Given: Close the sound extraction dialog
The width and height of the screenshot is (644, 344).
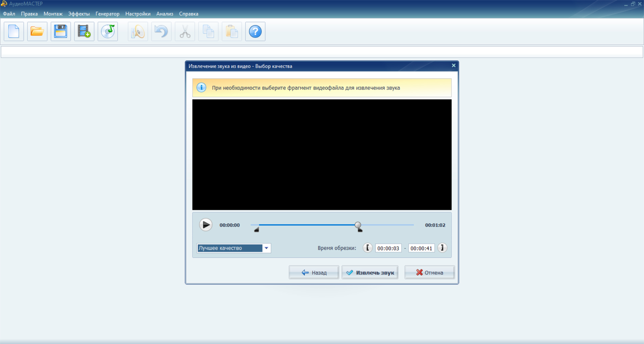Looking at the screenshot, I should [x=453, y=66].
